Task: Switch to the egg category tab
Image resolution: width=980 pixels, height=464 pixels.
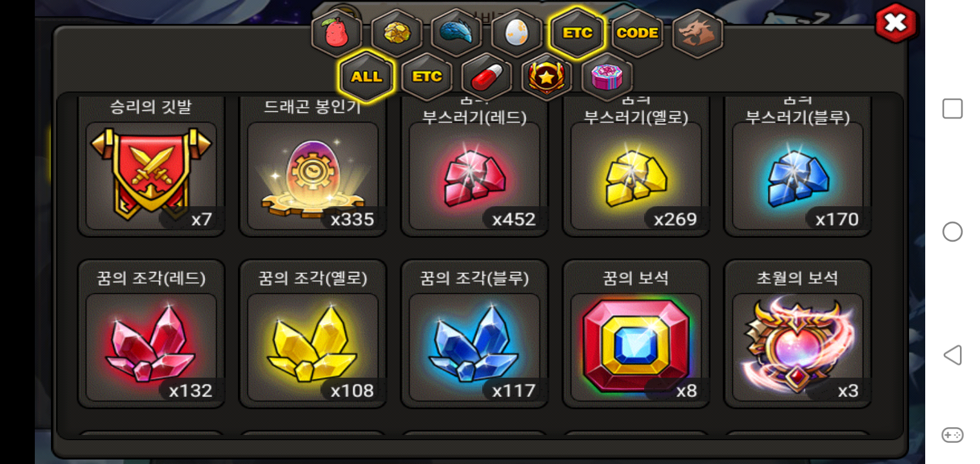Action: click(x=516, y=33)
